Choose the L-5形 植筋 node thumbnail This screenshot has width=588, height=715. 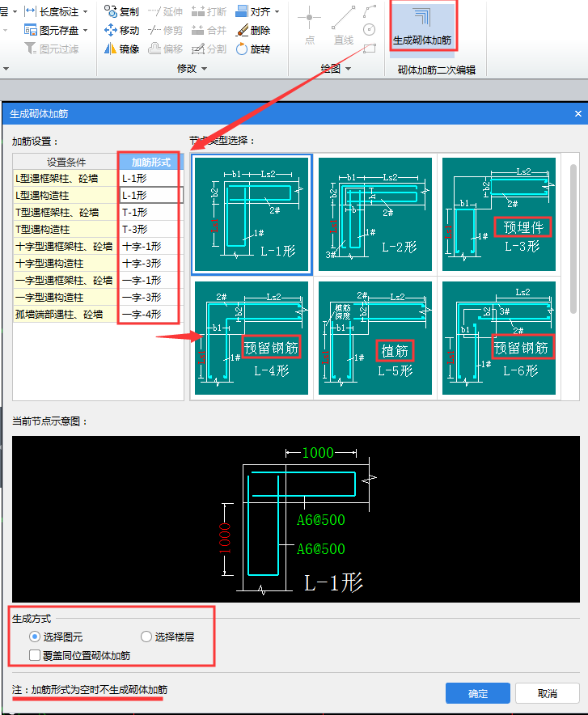(374, 338)
